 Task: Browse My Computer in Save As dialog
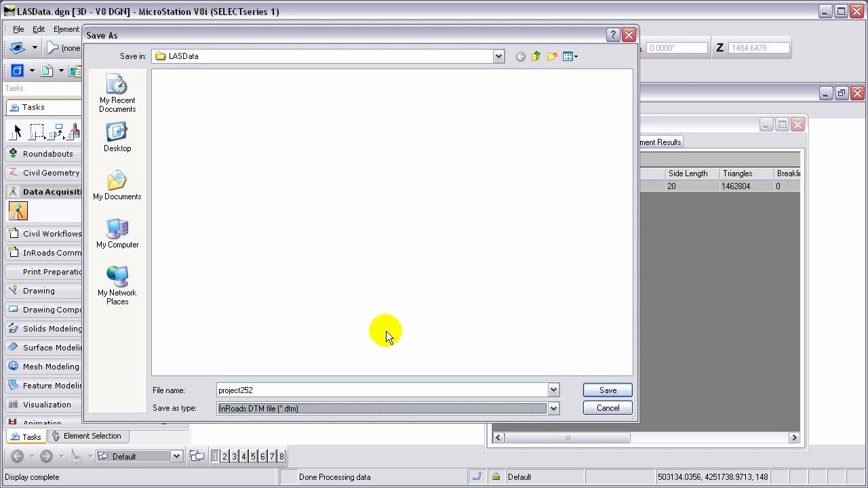[117, 233]
